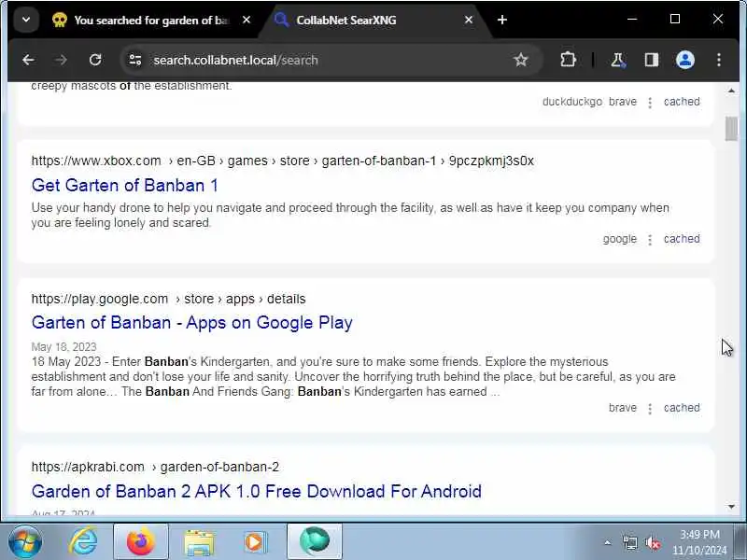Viewport: 747px width, 560px height.
Task: Expand options dots for duckduckgo brave result
Action: (650, 103)
